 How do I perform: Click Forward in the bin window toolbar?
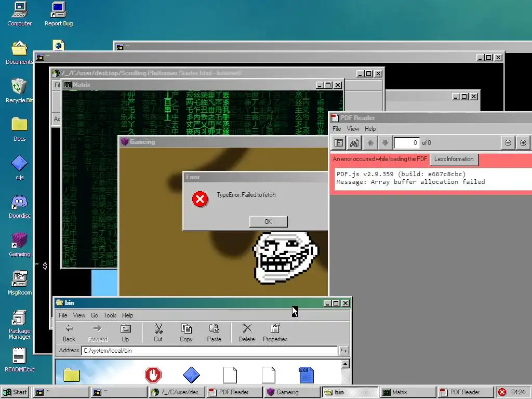97,333
